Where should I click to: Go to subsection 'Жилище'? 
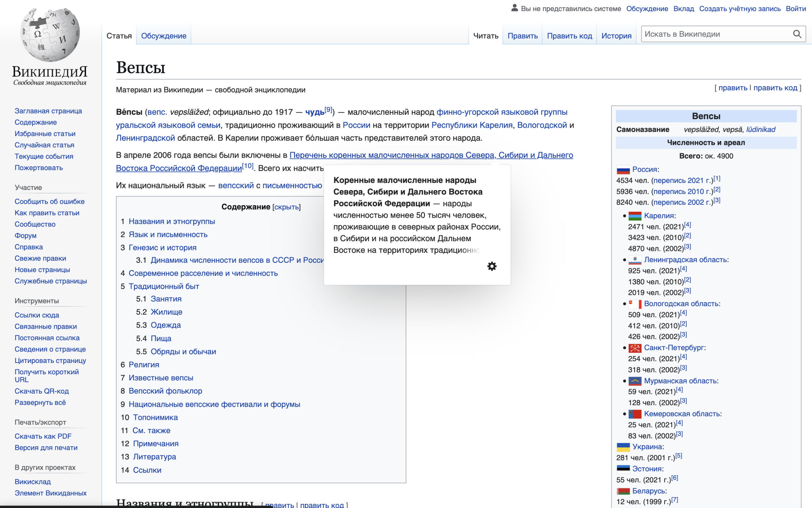pos(167,312)
